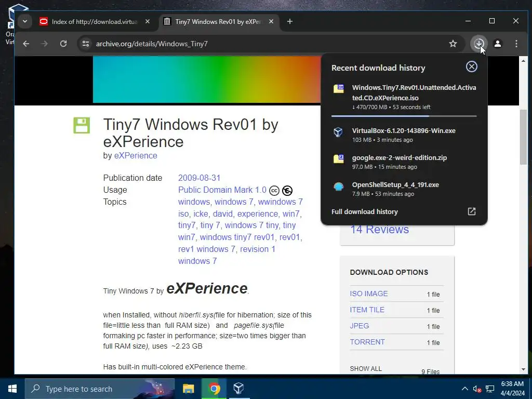Open the 14 Reviews link
The height and width of the screenshot is (399, 532).
[379, 229]
